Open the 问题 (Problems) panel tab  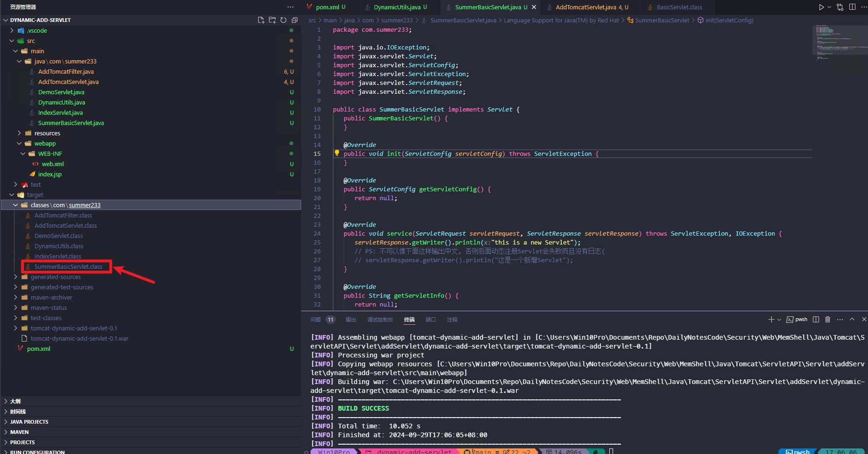pos(316,320)
